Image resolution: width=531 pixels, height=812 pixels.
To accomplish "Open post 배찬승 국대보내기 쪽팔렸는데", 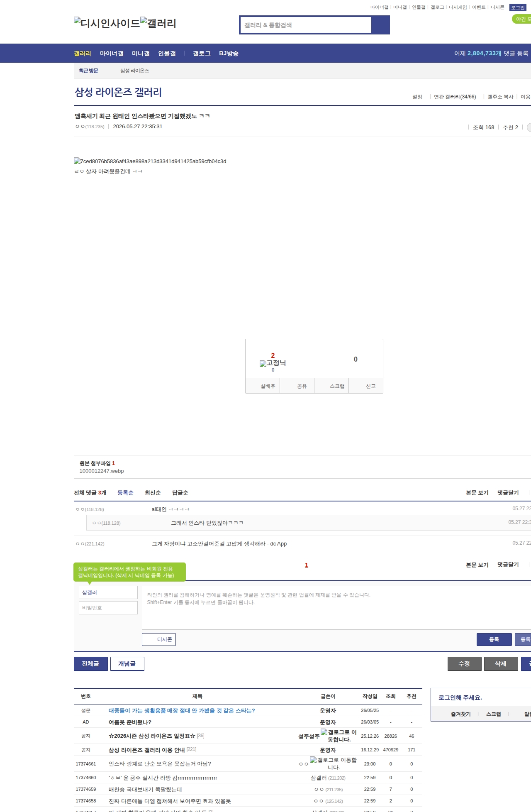I will (x=145, y=790).
